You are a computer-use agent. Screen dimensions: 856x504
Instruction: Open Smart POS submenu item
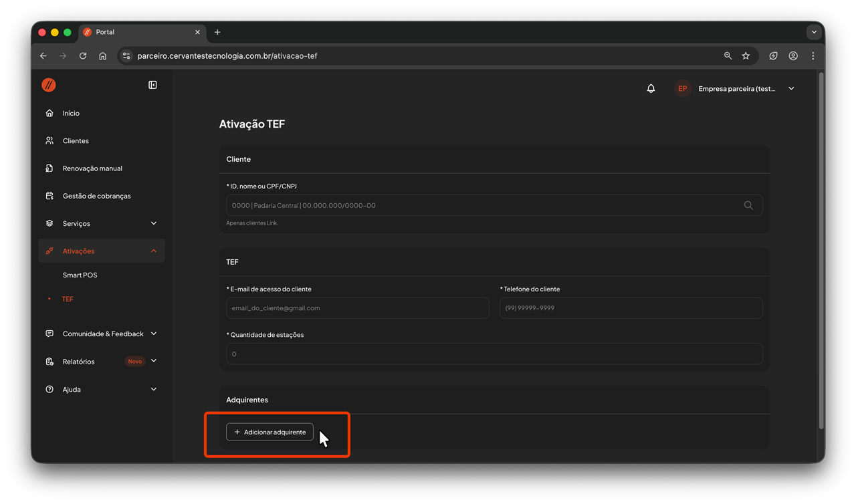(x=80, y=275)
